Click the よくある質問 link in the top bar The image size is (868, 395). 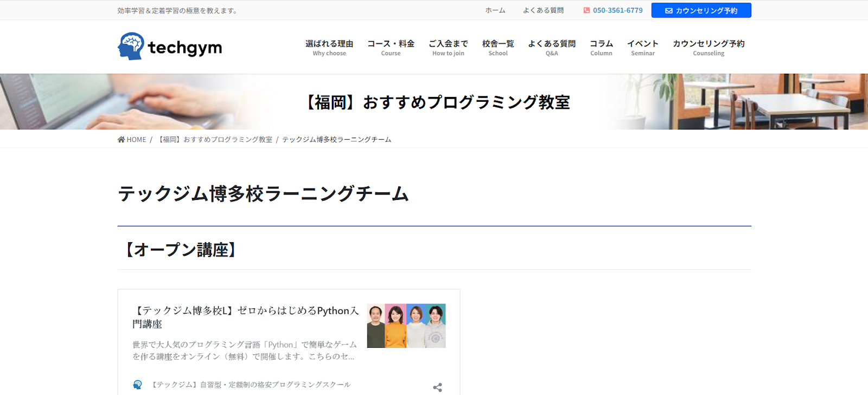tap(543, 10)
